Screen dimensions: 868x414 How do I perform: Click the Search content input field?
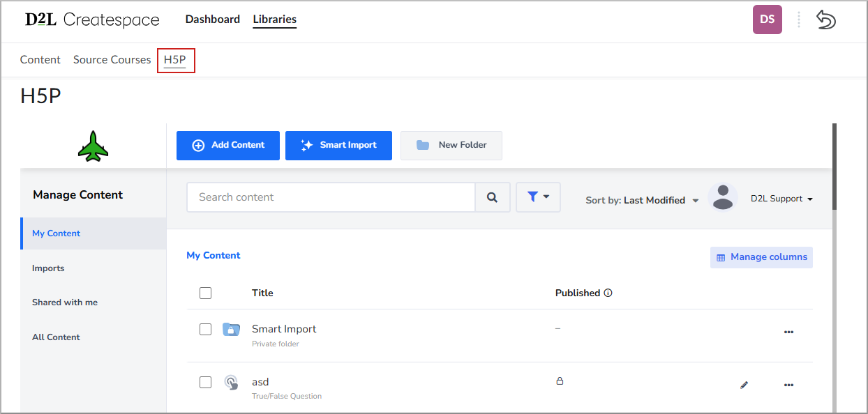tap(331, 197)
